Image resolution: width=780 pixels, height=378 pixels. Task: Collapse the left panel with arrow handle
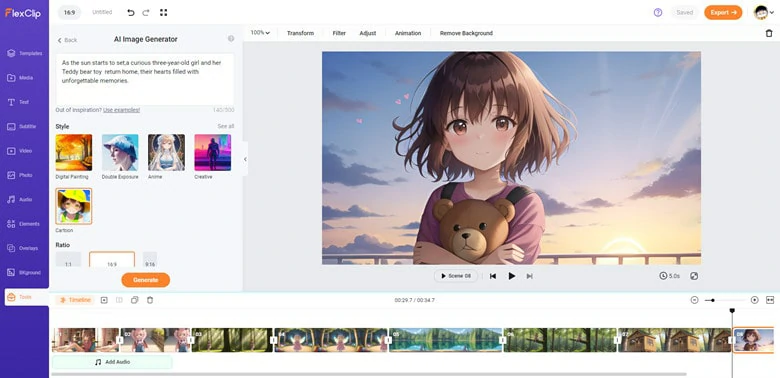[x=245, y=159]
